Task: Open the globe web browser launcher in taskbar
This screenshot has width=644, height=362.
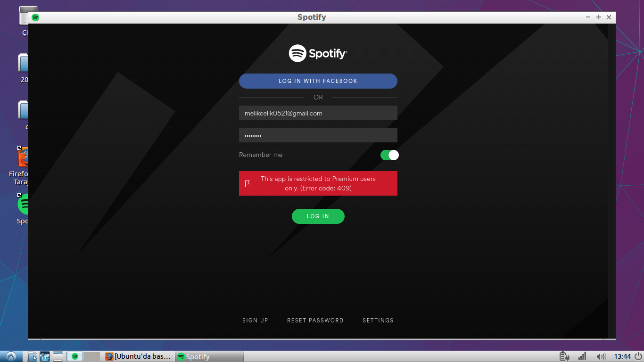Action: click(45, 356)
